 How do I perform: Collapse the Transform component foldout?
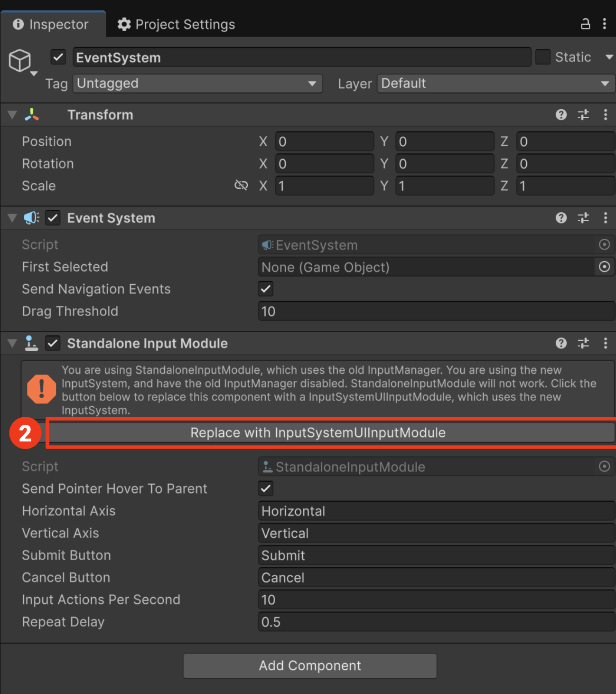coord(12,115)
